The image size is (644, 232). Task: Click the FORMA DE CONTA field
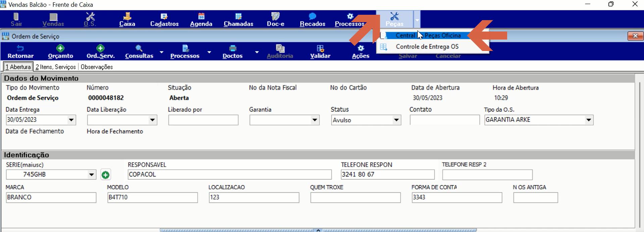(x=457, y=197)
